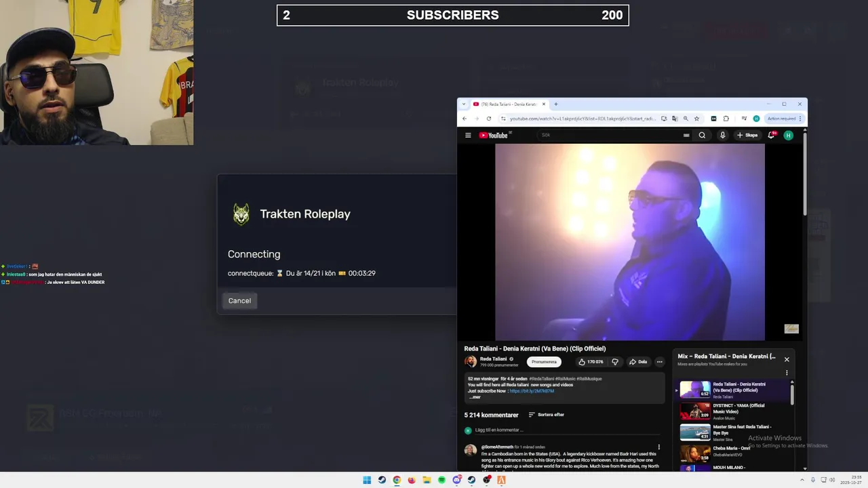The image size is (868, 488).
Task: Open the Sortera efter comment sorting menu
Action: pos(546,415)
